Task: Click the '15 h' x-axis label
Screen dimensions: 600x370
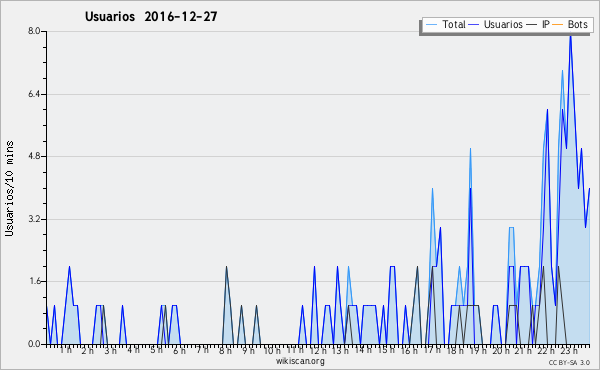Action: [x=386, y=350]
